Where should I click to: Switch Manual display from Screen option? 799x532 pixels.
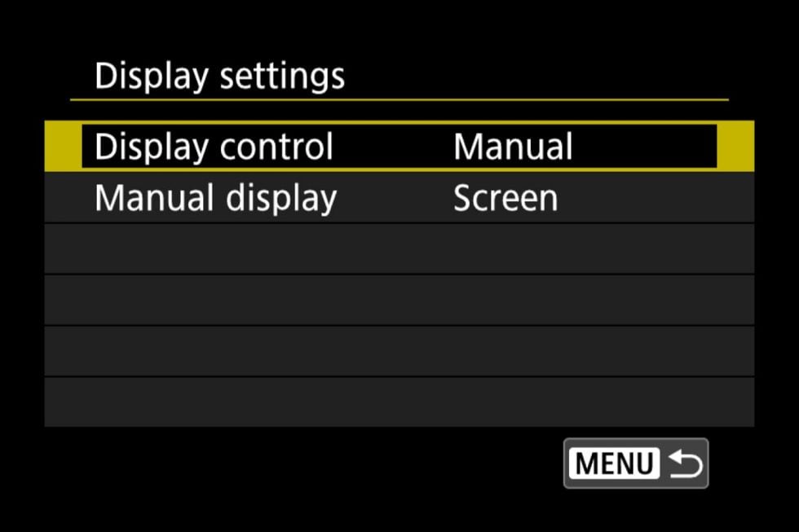click(505, 198)
